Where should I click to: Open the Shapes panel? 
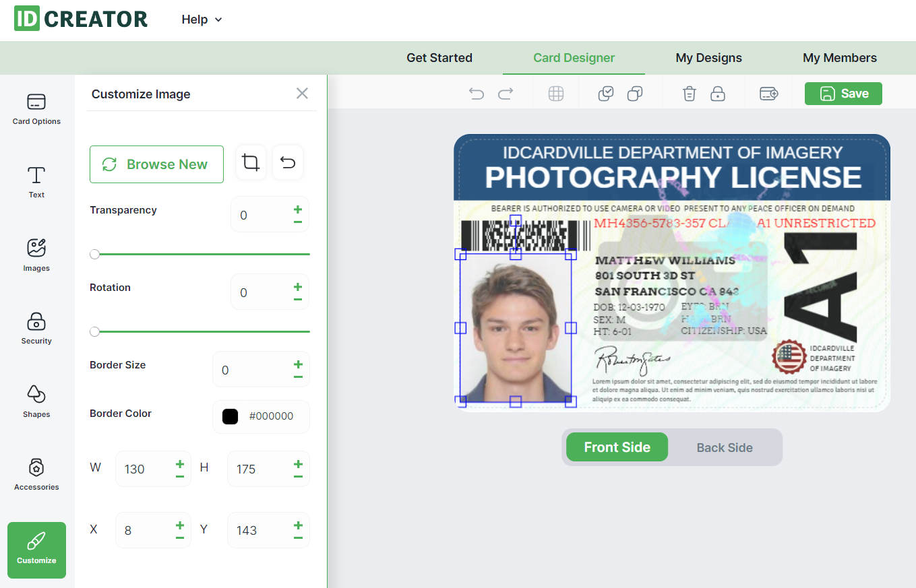pyautogui.click(x=36, y=401)
